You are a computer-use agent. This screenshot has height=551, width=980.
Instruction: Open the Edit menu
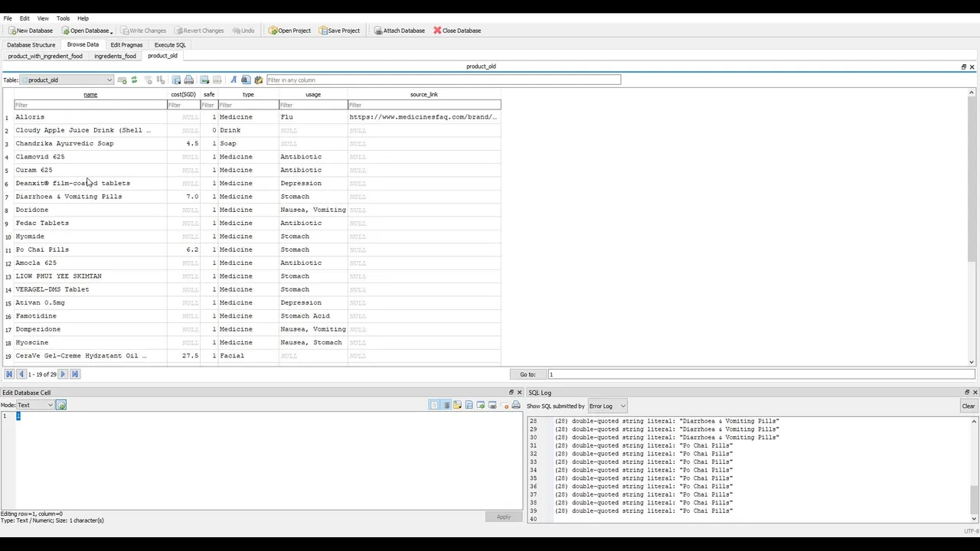24,18
